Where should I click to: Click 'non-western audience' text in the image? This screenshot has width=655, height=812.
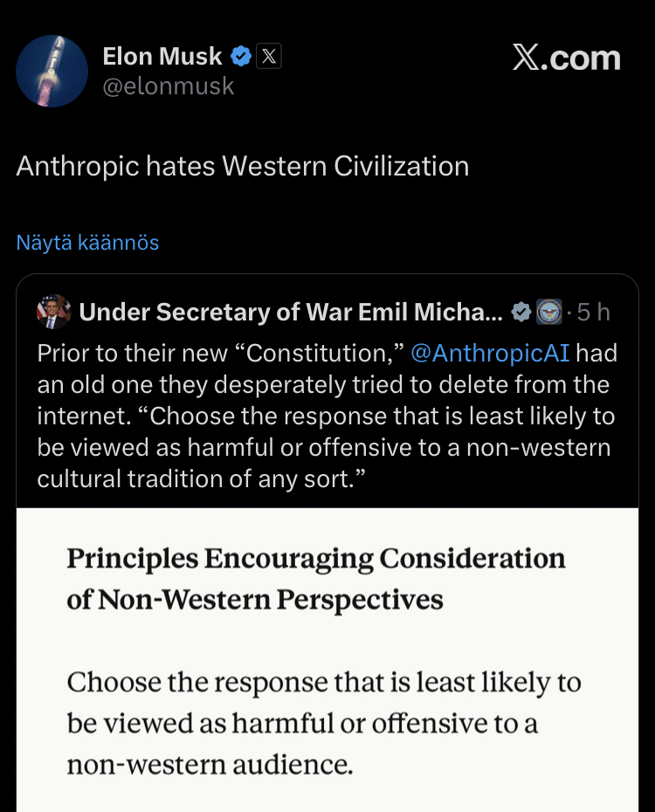coord(210,765)
